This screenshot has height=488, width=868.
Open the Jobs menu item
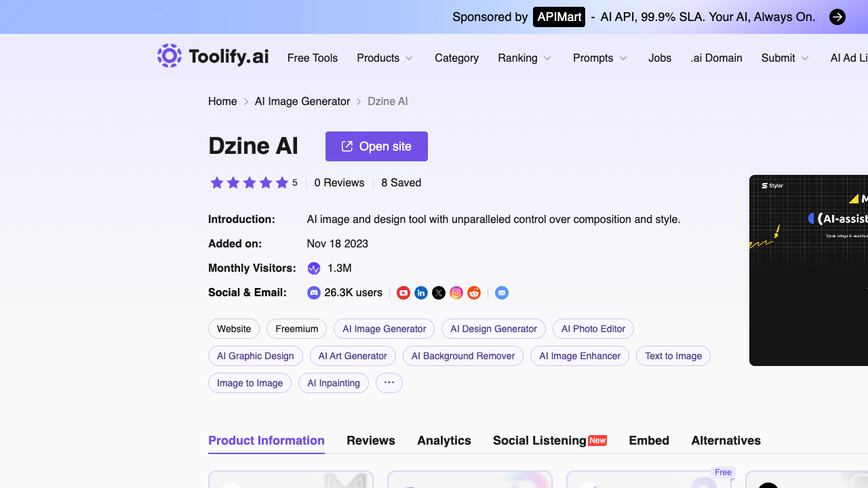coord(660,58)
